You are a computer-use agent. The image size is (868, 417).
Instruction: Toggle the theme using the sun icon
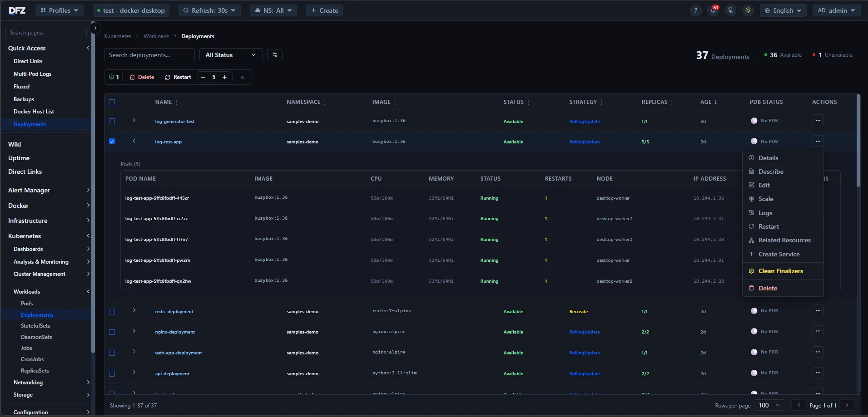(748, 10)
